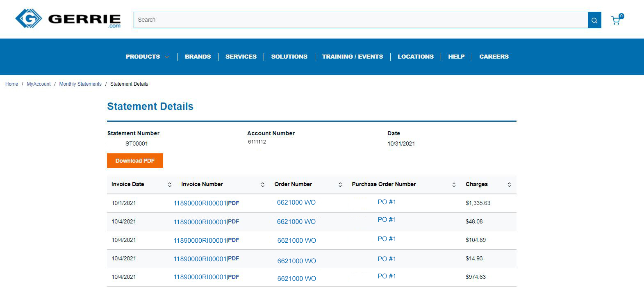The width and height of the screenshot is (644, 287).
Task: Select the charge amount $1,335.63
Action: pos(478,203)
